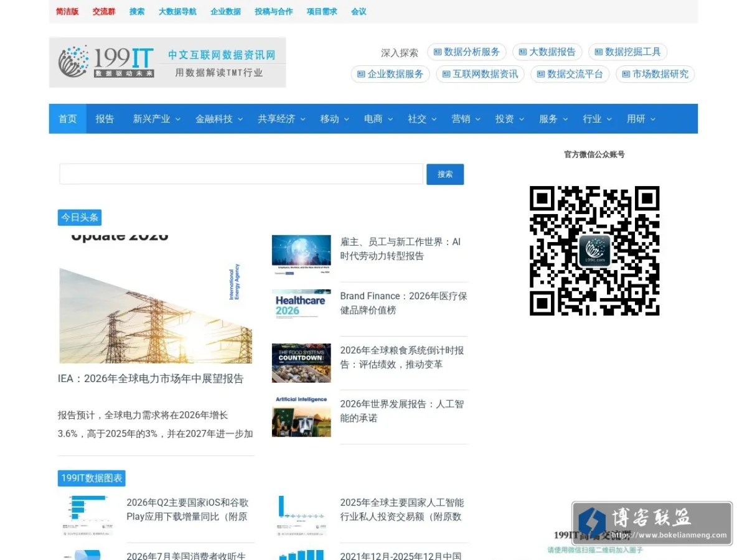Open 企业数据 in top bar
Viewport: 747px width, 560px height.
(225, 11)
